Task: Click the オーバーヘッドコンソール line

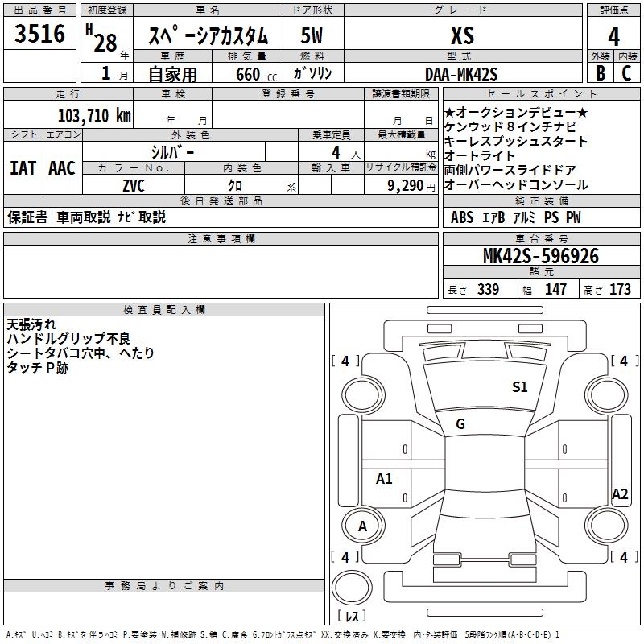Action: [x=516, y=185]
